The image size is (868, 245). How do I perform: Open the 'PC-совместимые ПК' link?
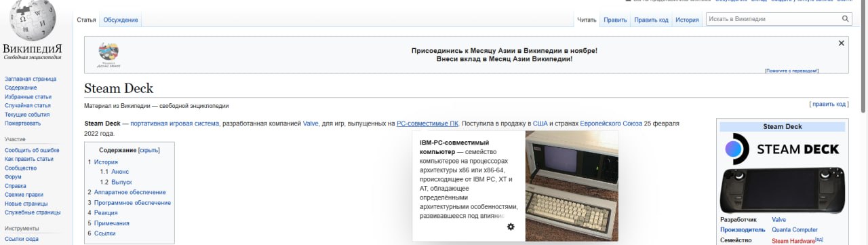(427, 124)
